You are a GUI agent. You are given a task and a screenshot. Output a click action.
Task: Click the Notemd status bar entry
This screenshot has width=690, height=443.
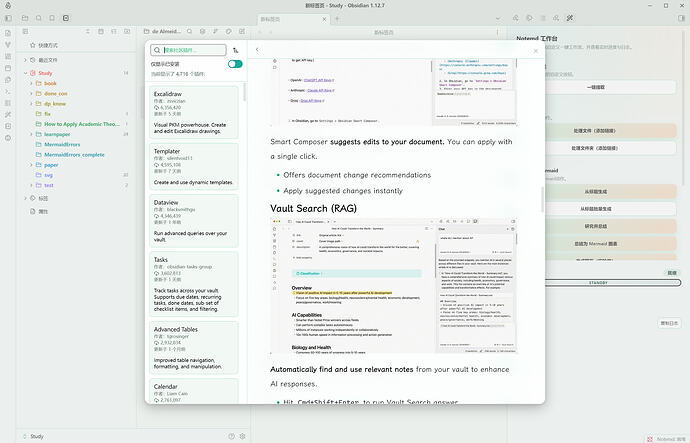[668, 439]
